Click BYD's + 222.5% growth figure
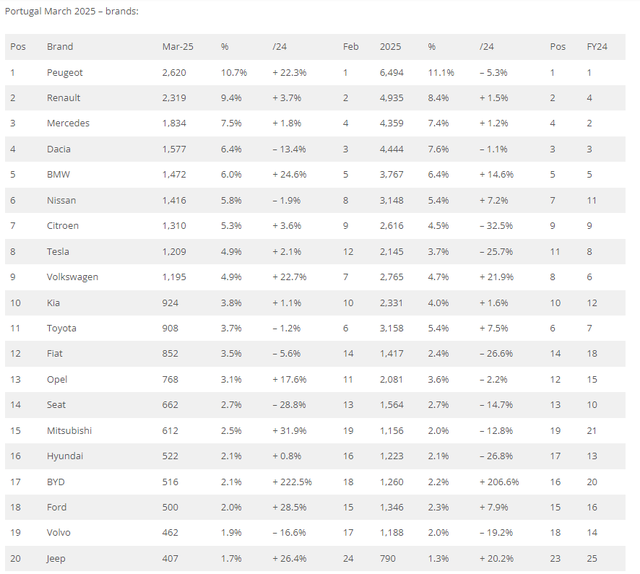This screenshot has width=640, height=574. coord(292,481)
